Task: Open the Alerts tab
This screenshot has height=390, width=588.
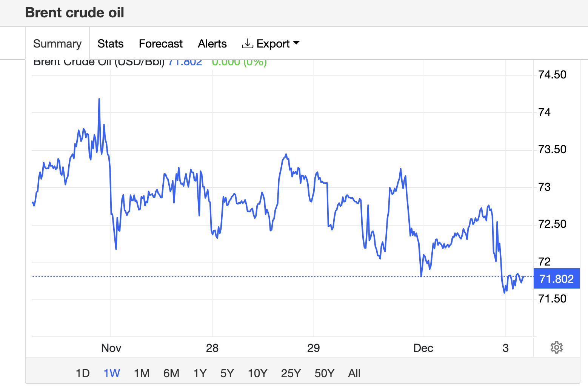Action: pos(212,44)
